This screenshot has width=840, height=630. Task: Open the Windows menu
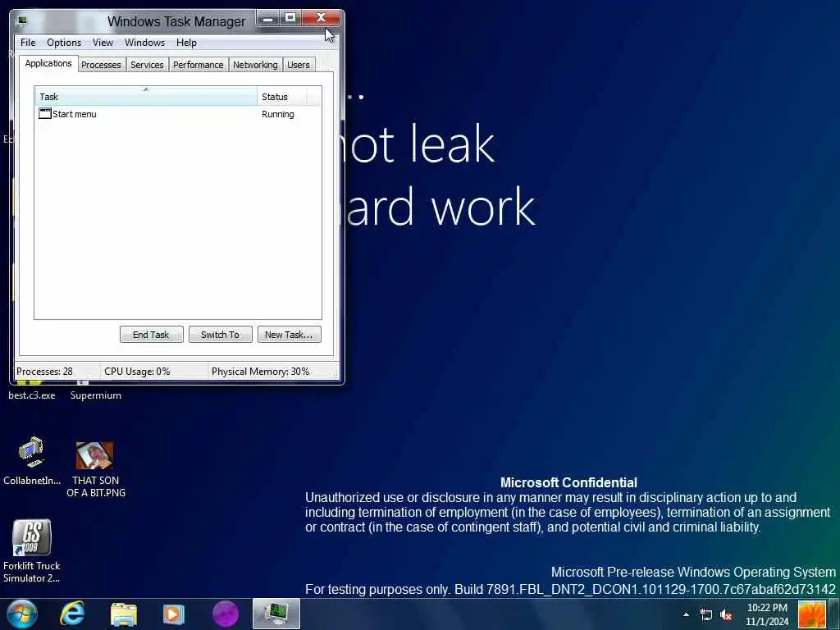pyautogui.click(x=144, y=43)
